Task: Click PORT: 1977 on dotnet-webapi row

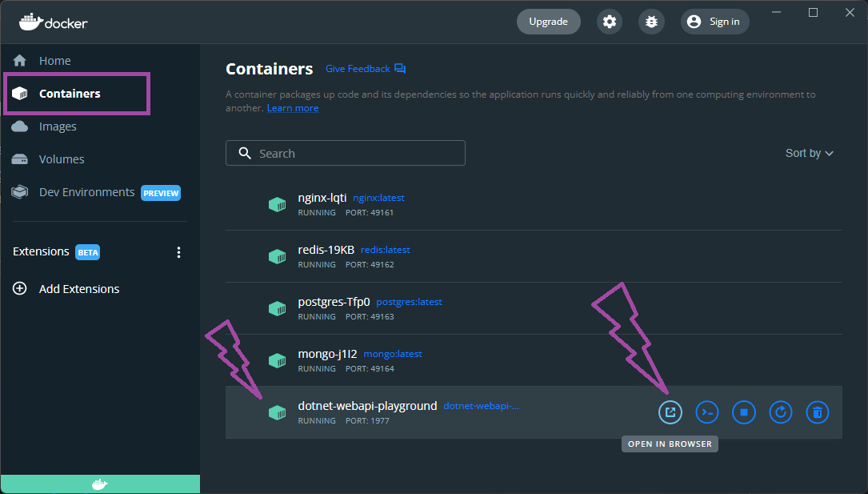Action: click(367, 421)
